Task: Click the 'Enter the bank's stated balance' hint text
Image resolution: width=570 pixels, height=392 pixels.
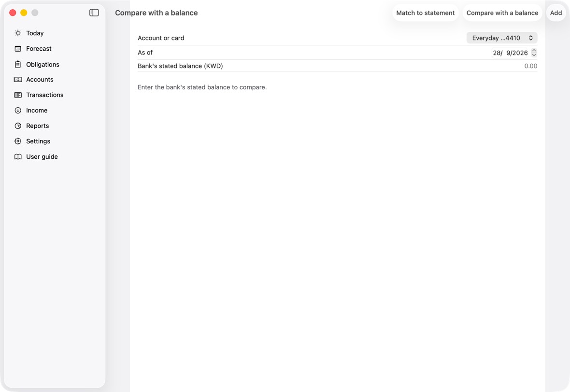Action: (202, 87)
